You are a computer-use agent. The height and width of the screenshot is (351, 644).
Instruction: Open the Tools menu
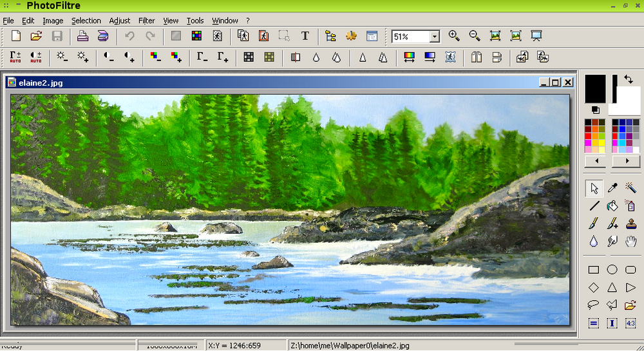[x=195, y=21]
